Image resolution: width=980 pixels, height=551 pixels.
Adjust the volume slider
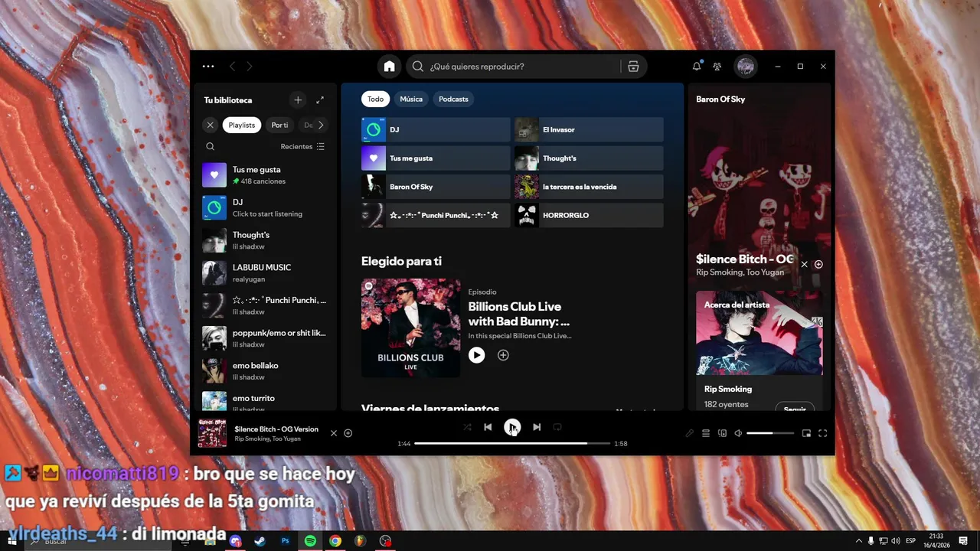tap(770, 433)
